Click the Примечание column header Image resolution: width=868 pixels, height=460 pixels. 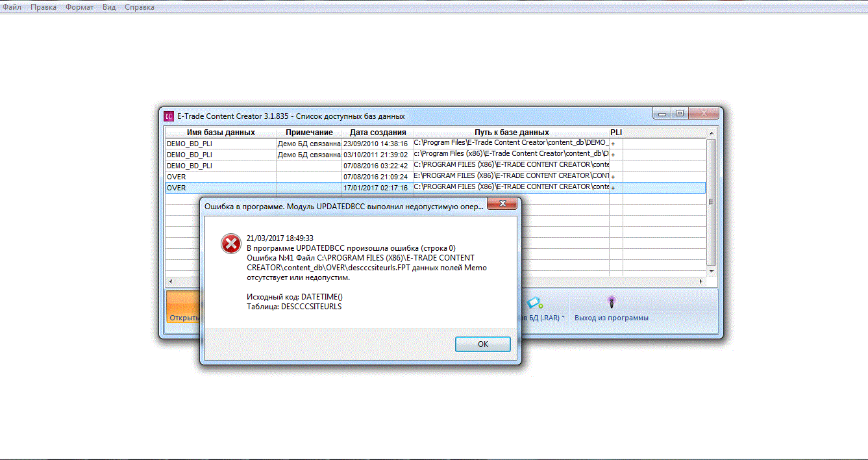pos(309,133)
